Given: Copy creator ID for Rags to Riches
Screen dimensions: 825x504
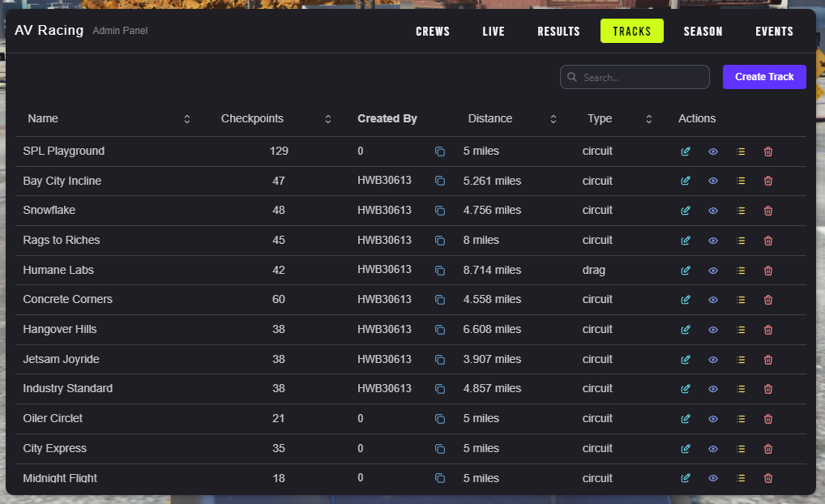Looking at the screenshot, I should pos(440,241).
